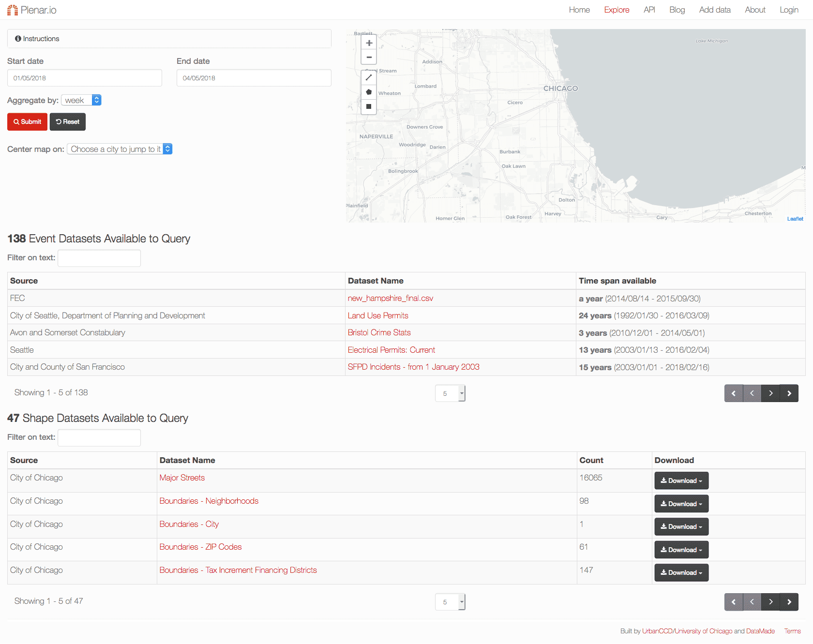Open Download menu for Tax Increment Financing Districts
The height and width of the screenshot is (644, 813).
click(x=681, y=573)
